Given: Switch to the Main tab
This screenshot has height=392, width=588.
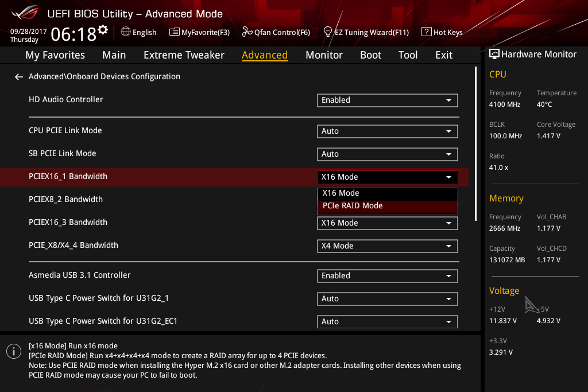Looking at the screenshot, I should pyautogui.click(x=114, y=55).
